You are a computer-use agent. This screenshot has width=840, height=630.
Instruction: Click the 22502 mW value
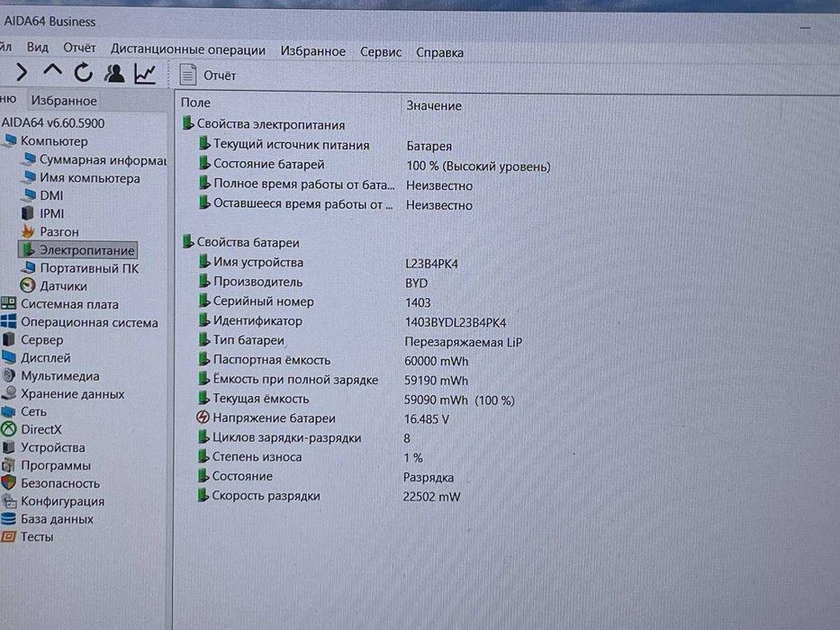pos(431,497)
